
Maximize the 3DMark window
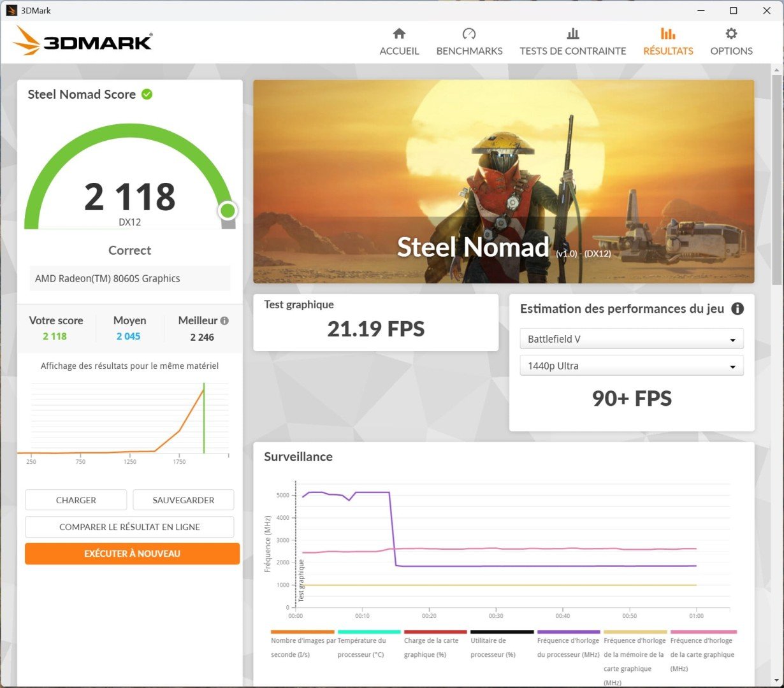[734, 10]
